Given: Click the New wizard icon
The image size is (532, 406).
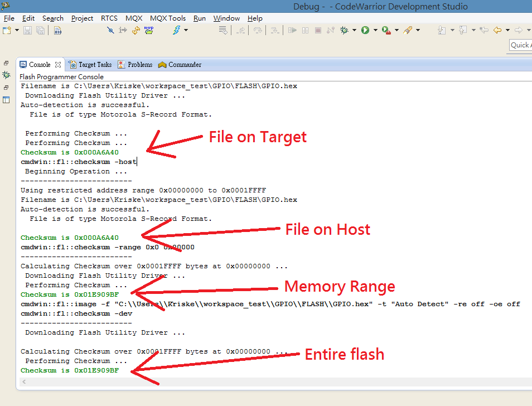Looking at the screenshot, I should point(7,31).
